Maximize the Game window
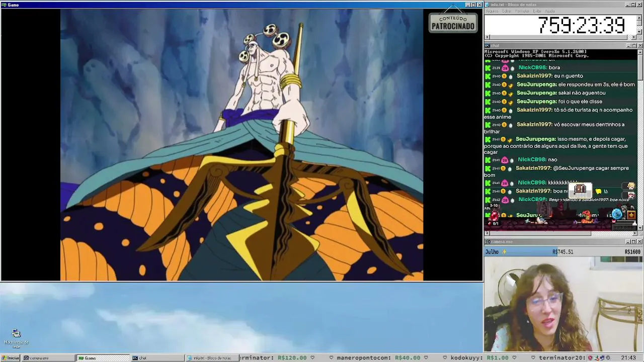 tap(473, 5)
